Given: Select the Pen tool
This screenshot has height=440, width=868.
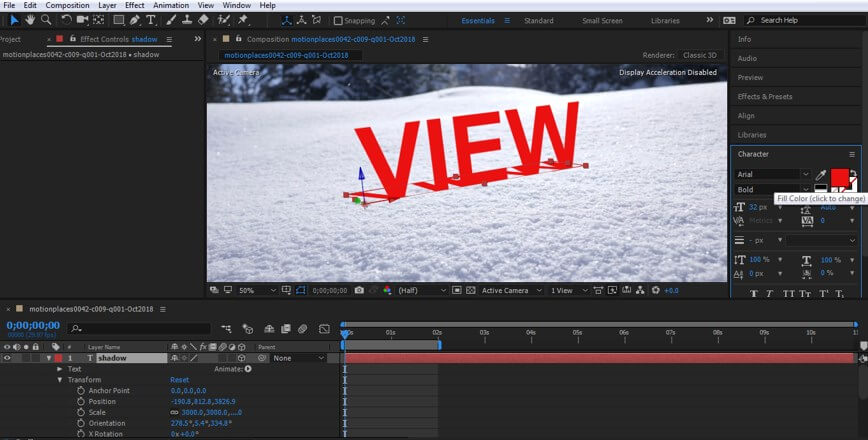Looking at the screenshot, I should pyautogui.click(x=135, y=19).
